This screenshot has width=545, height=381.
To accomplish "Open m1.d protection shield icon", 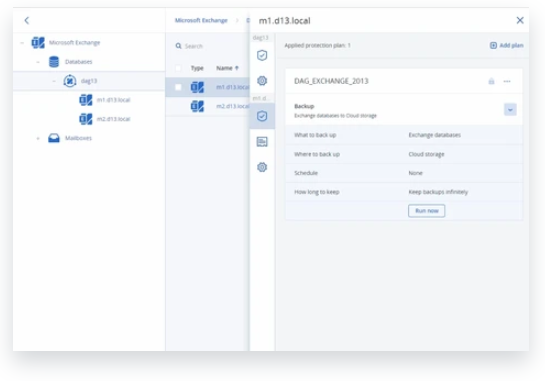I will 262,116.
